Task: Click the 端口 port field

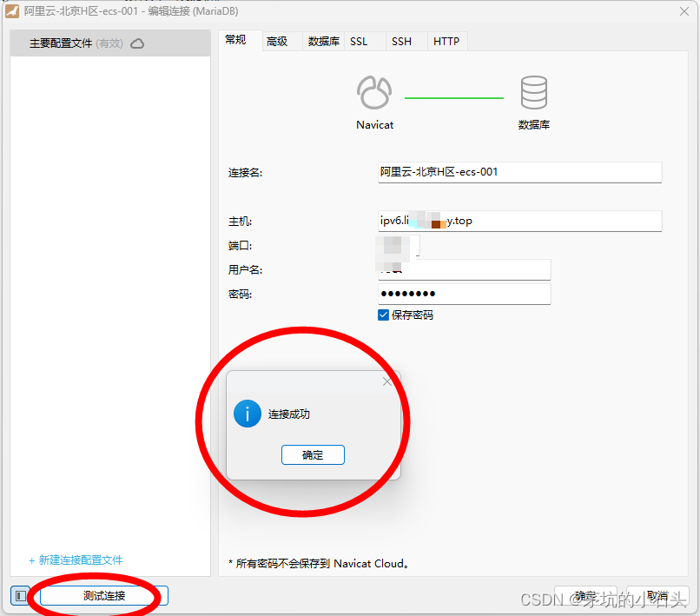Action: point(399,246)
